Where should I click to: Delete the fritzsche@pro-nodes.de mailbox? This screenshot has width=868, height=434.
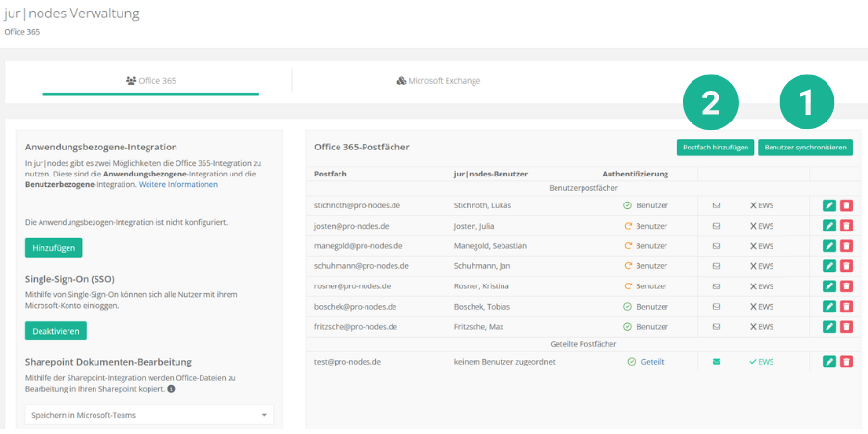click(846, 327)
